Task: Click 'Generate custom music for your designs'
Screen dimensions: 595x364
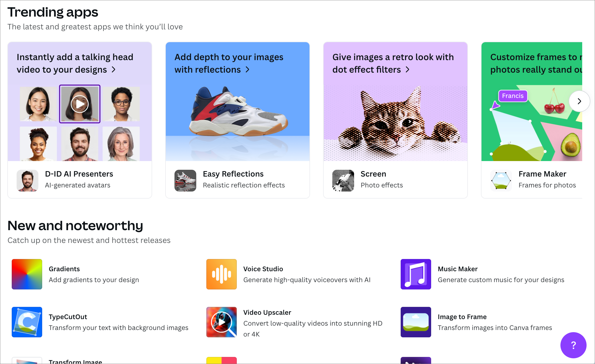Action: coord(501,280)
